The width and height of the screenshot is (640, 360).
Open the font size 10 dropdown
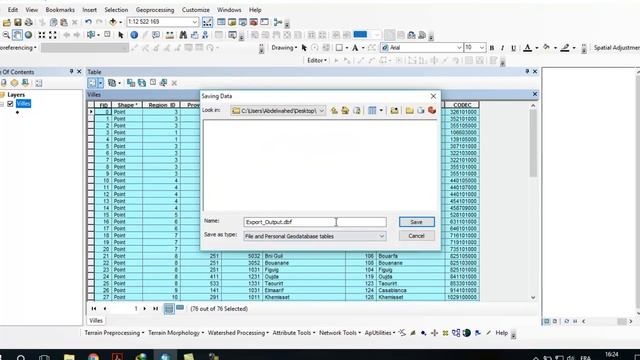coord(482,48)
